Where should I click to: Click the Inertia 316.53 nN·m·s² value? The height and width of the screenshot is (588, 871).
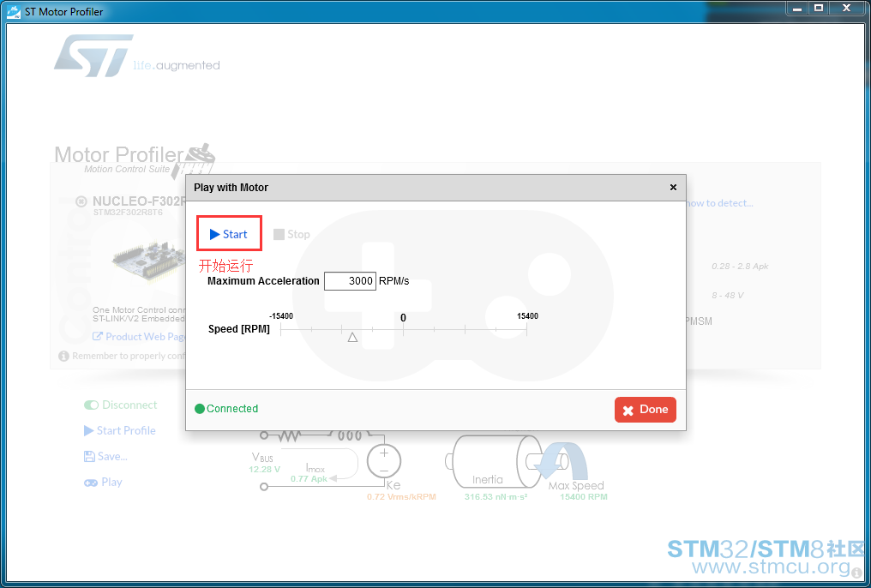click(x=496, y=497)
